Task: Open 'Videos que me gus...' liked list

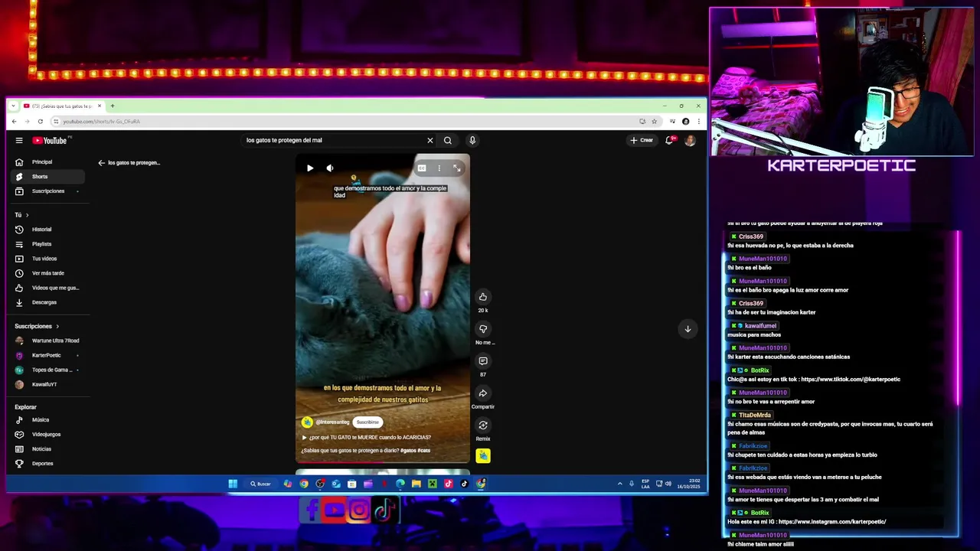Action: click(x=48, y=288)
